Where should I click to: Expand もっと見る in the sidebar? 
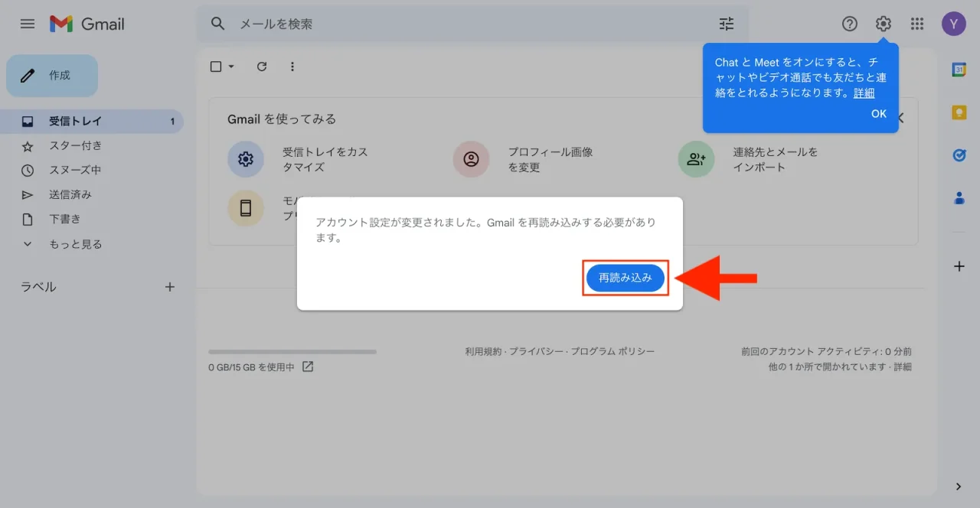click(x=64, y=243)
